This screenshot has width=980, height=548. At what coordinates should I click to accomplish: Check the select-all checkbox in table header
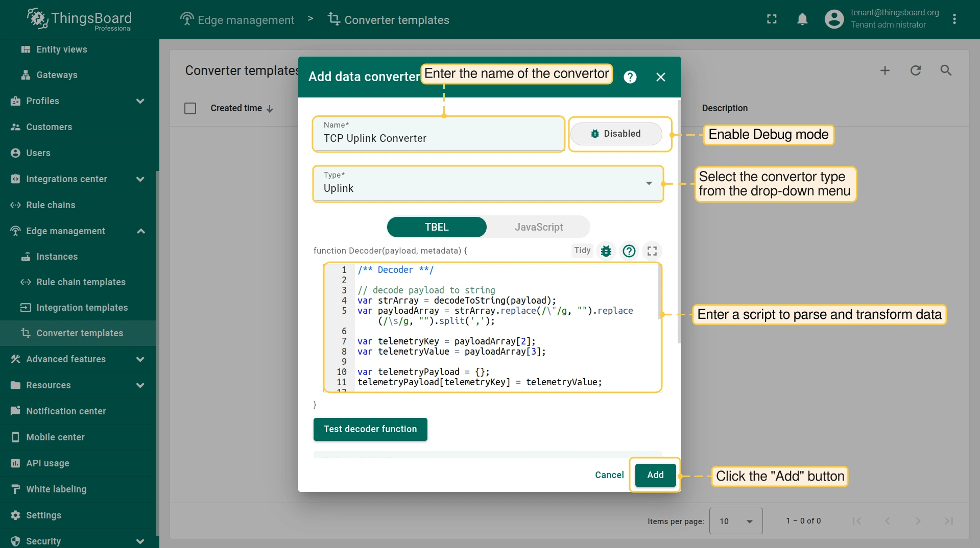point(190,109)
